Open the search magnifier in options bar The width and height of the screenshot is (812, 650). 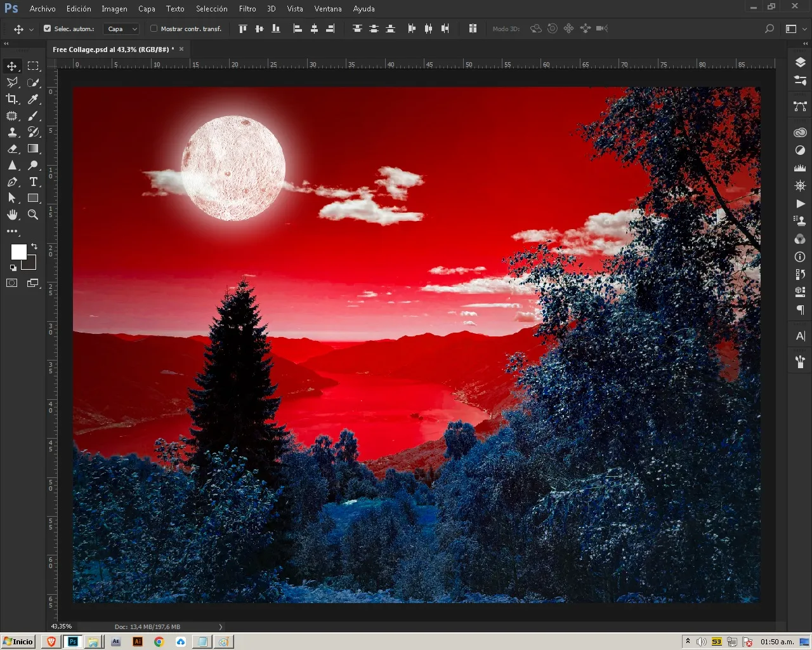[x=769, y=29]
